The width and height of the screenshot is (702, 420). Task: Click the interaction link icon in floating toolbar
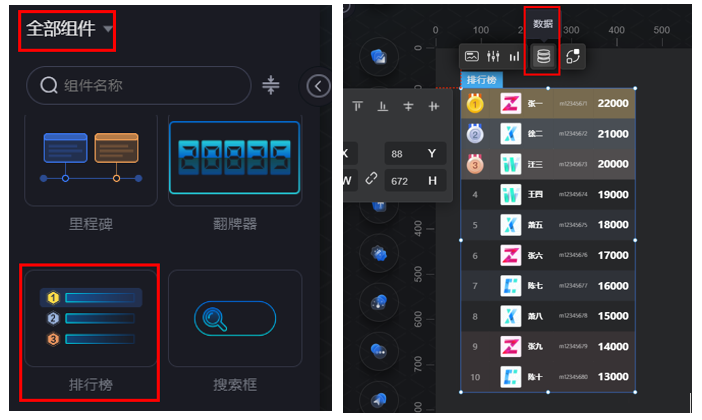(573, 56)
